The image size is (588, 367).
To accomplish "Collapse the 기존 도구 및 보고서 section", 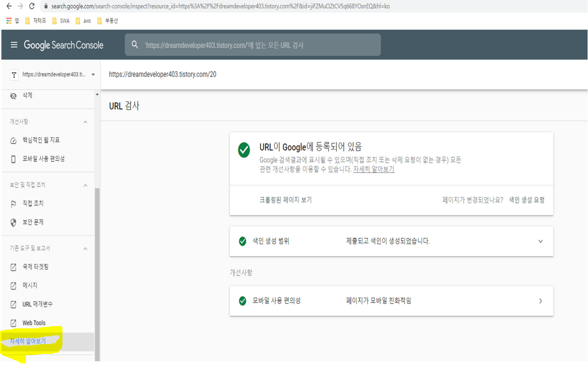I will point(85,249).
